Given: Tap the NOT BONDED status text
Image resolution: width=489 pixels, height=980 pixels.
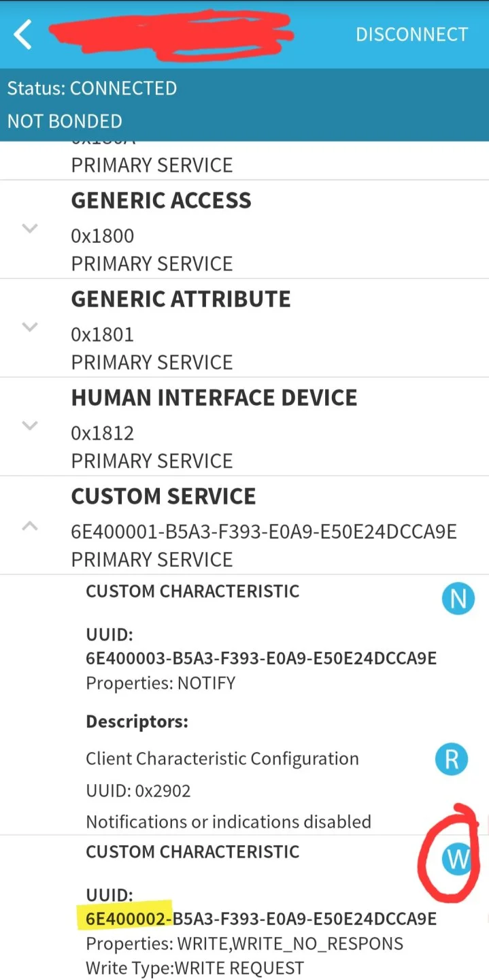Looking at the screenshot, I should click(65, 121).
